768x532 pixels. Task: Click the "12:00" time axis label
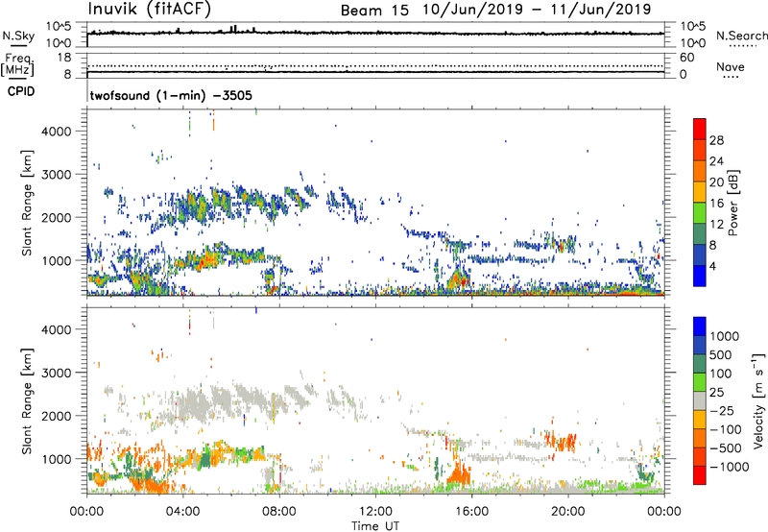tap(375, 512)
